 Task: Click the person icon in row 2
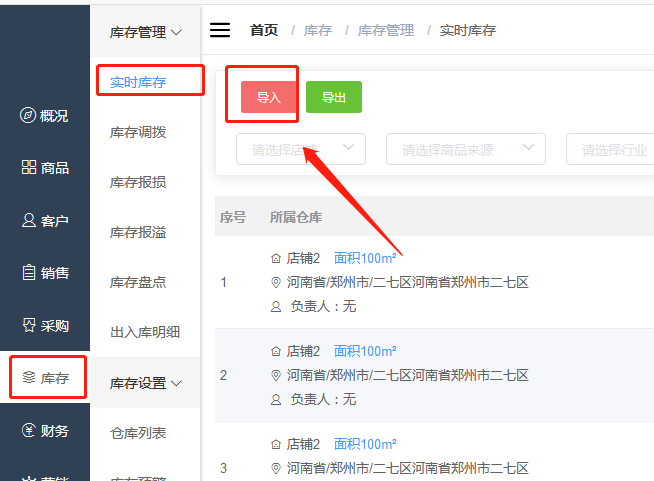point(276,400)
